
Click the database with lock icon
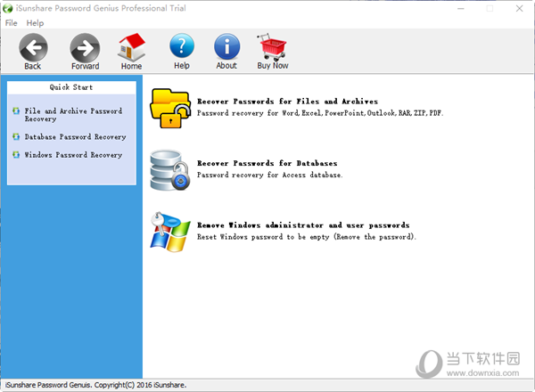click(x=170, y=170)
